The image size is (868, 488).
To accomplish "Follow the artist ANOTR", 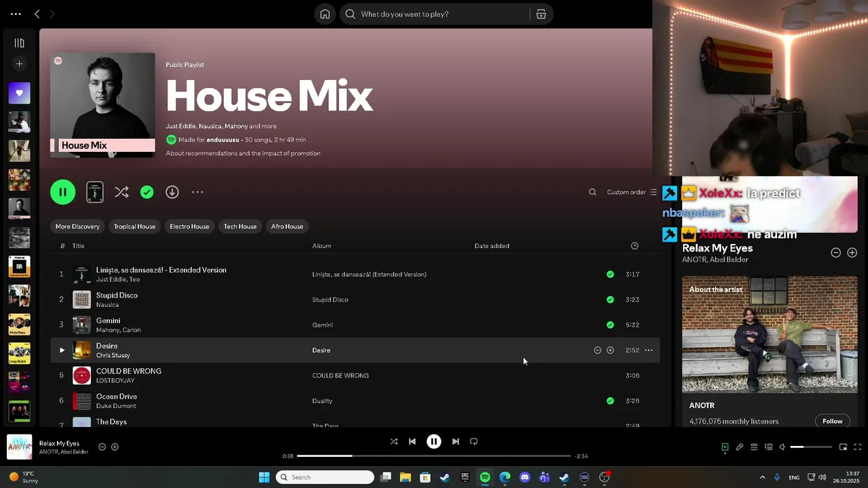I will [832, 421].
